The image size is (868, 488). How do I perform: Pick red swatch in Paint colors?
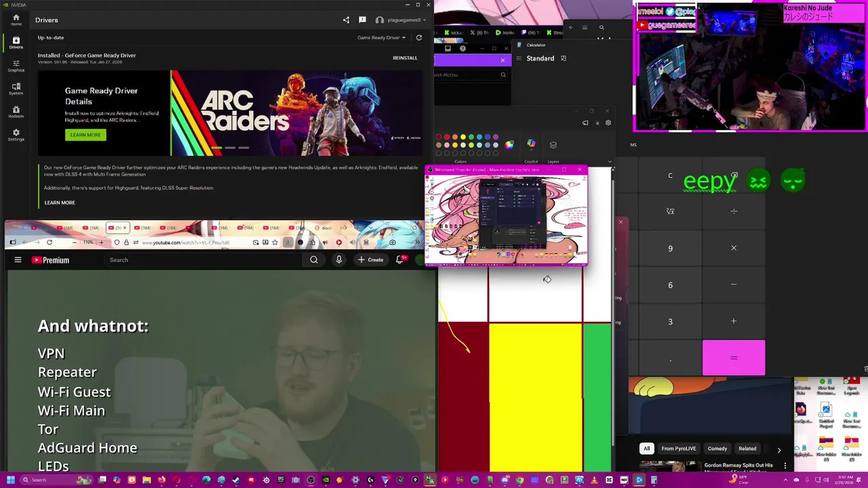[x=447, y=138]
